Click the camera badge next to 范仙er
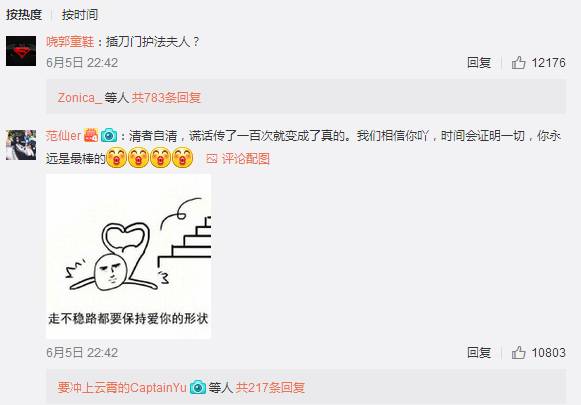Image resolution: width=581 pixels, height=405 pixels. pos(109,136)
